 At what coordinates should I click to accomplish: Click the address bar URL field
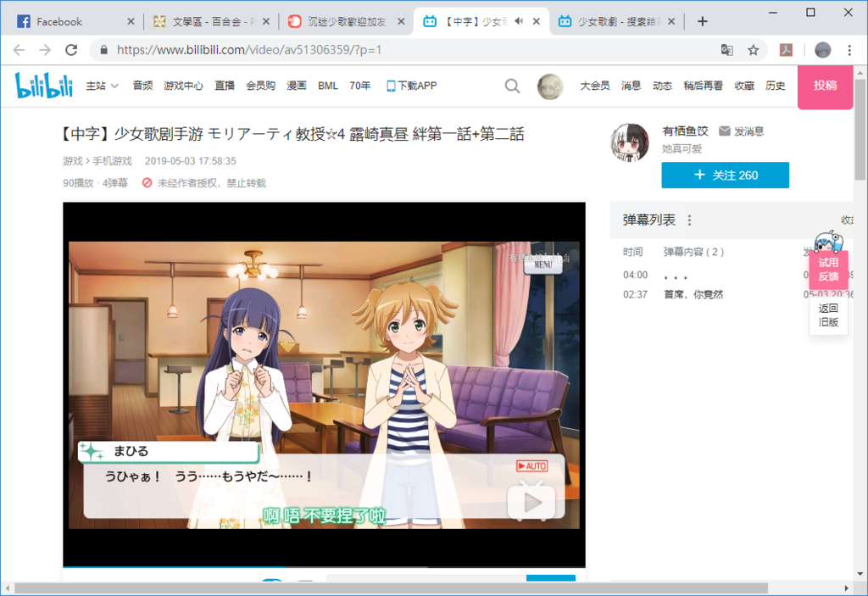409,50
